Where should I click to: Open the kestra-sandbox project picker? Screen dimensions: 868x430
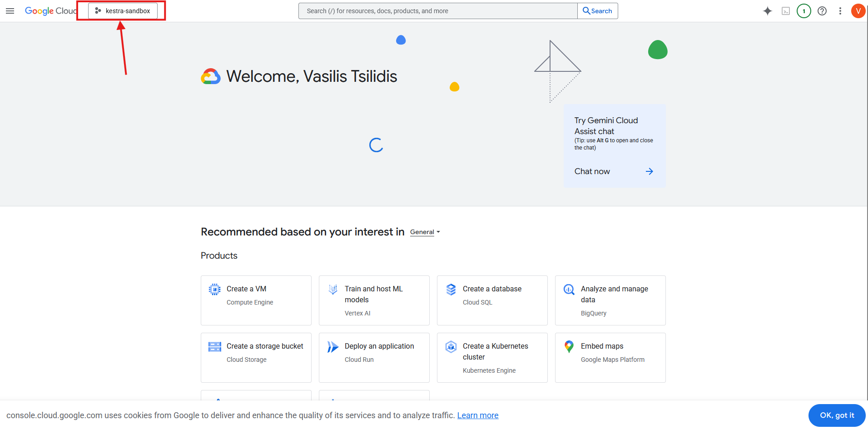(123, 11)
